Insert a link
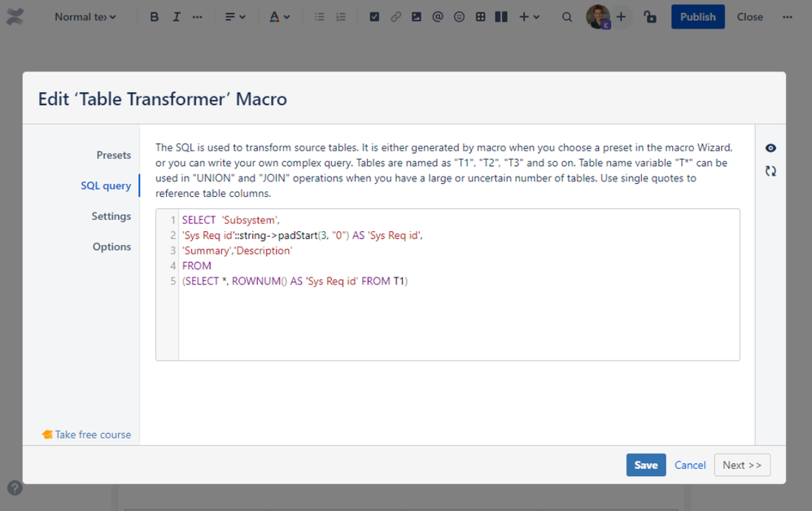 [395, 17]
